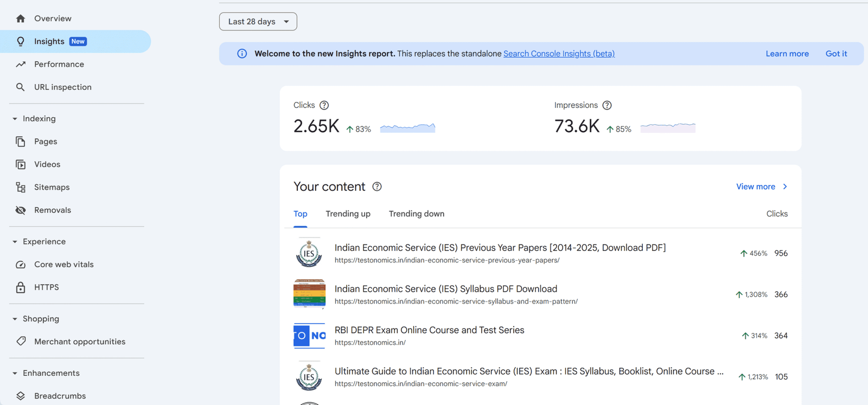Image resolution: width=868 pixels, height=405 pixels.
Task: Click the Sitemaps hierarchy icon
Action: pyautogui.click(x=21, y=187)
